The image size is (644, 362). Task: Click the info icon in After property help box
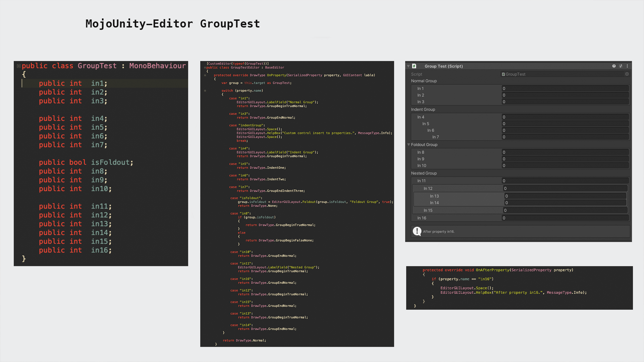(x=417, y=231)
